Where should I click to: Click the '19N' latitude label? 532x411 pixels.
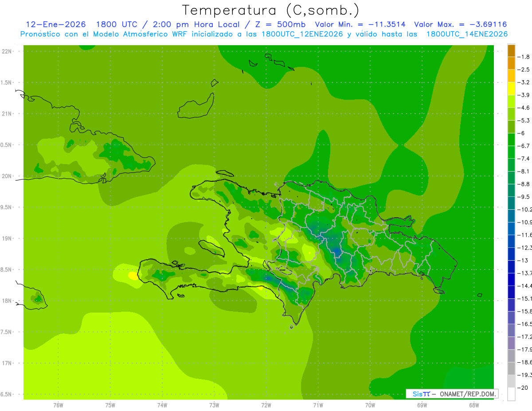point(8,239)
